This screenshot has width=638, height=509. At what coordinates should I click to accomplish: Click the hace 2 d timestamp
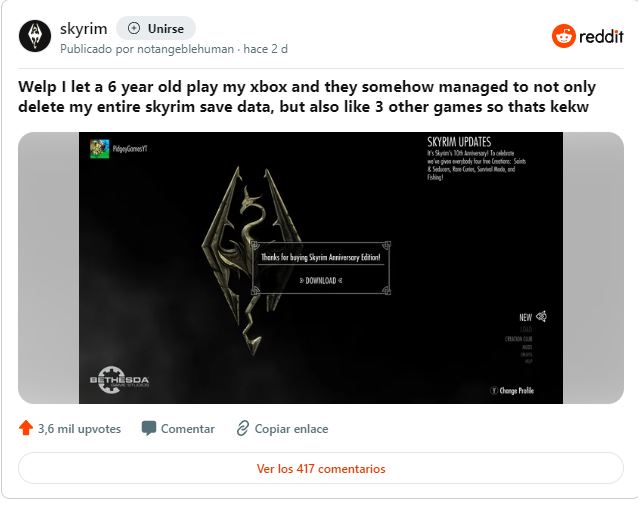click(265, 49)
